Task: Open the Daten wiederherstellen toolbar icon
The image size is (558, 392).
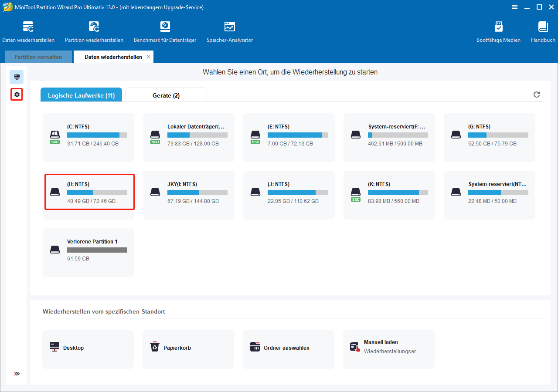Action: point(28,30)
